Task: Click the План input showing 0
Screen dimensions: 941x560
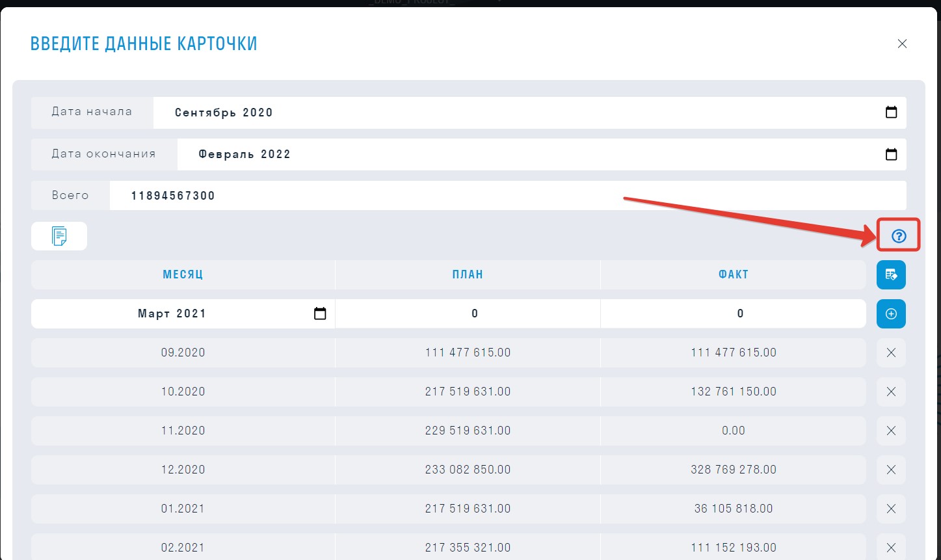Action: tap(468, 313)
